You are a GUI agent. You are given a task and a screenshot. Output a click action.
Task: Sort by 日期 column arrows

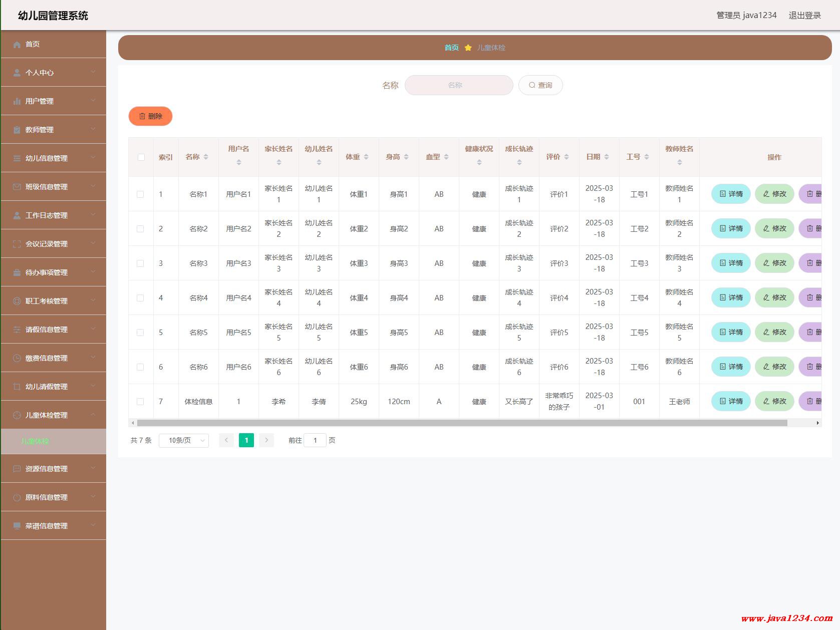pos(607,157)
